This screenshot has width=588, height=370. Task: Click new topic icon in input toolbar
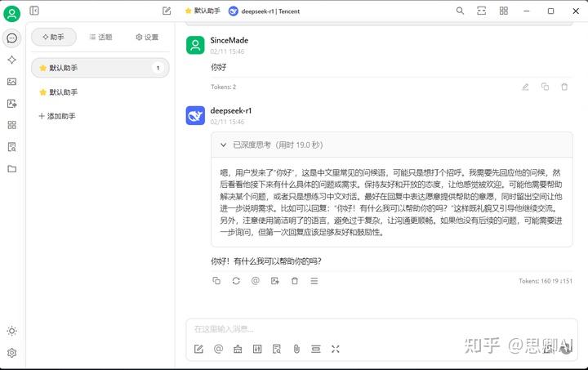point(198,349)
